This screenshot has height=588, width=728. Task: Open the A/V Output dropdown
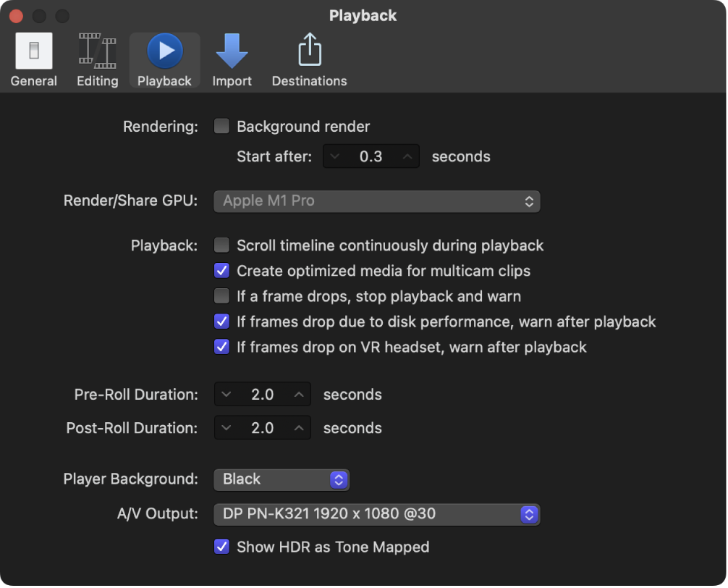[376, 514]
